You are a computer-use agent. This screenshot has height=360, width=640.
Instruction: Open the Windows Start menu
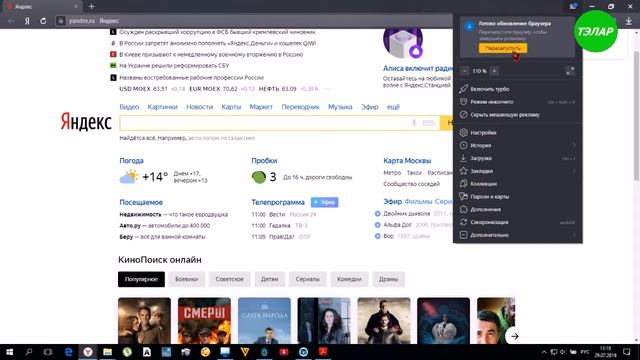pos(9,352)
